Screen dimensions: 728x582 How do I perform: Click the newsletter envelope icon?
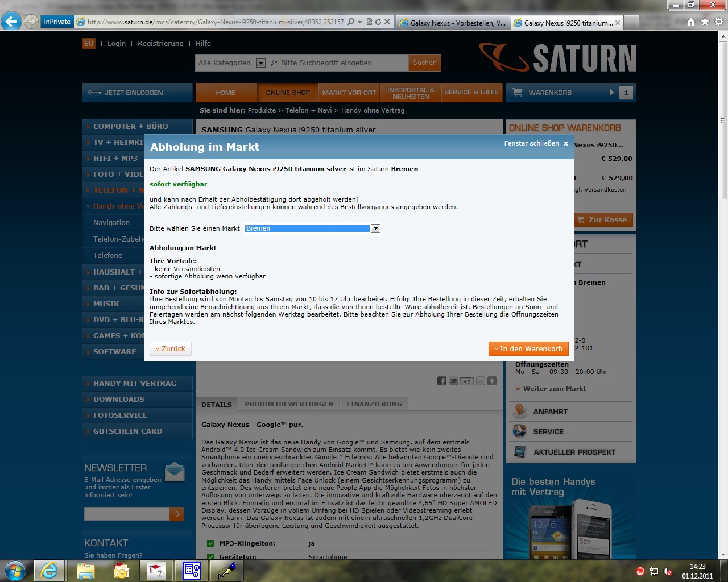(x=175, y=472)
